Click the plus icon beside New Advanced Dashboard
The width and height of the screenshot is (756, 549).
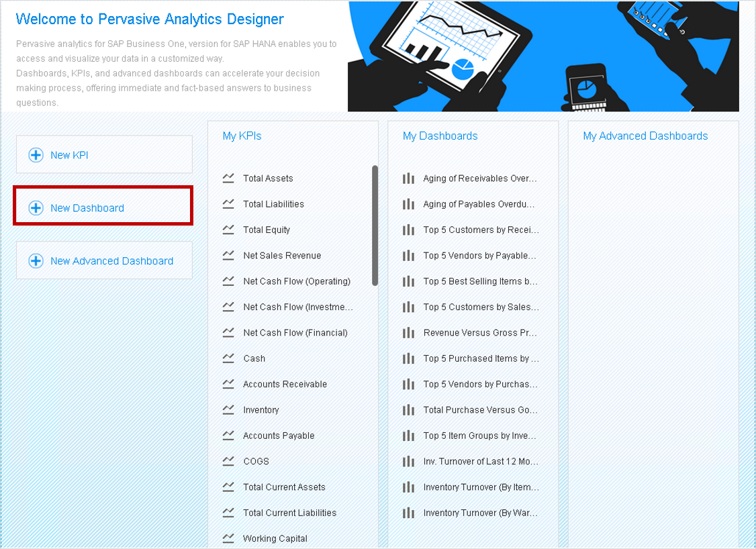point(36,261)
